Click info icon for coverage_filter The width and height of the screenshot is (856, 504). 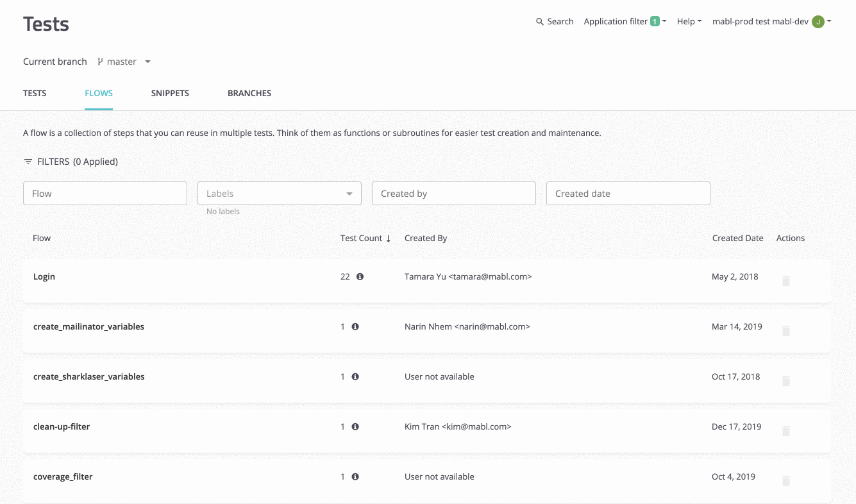coord(355,477)
